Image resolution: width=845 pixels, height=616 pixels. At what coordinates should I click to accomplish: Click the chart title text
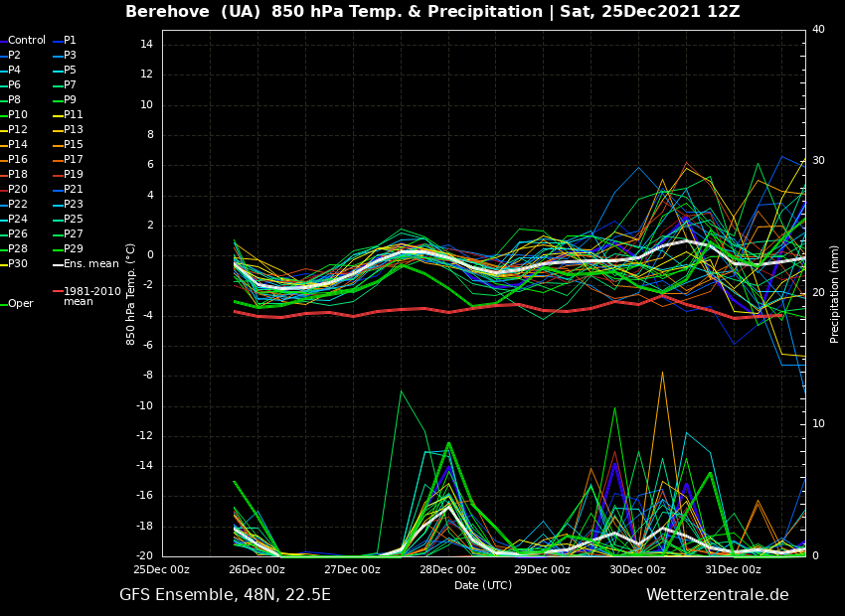point(432,12)
